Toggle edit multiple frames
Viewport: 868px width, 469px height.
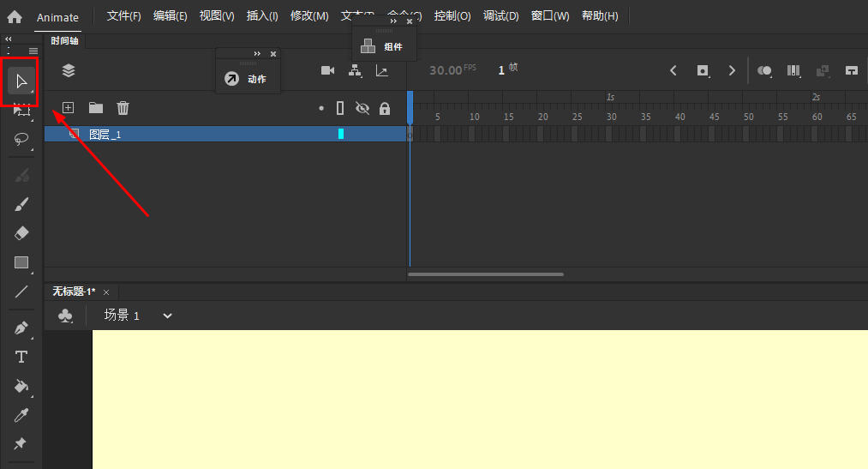click(x=793, y=70)
